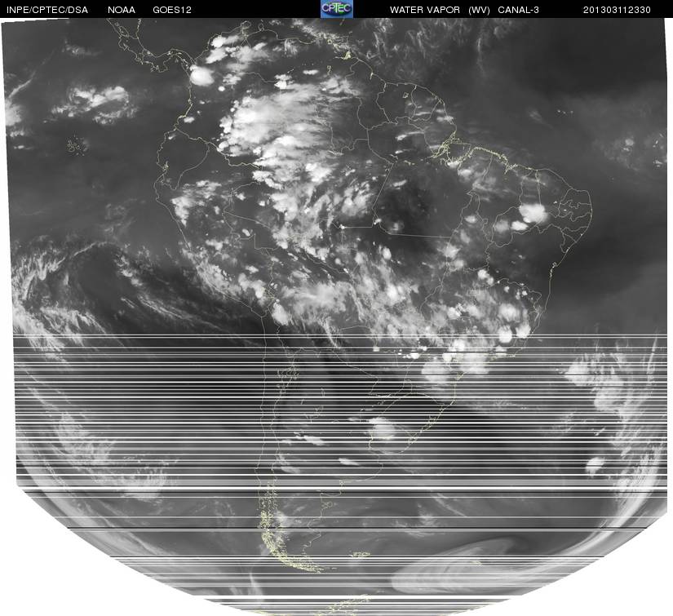
Task: Select the timestamp 201303112330
Action: pos(617,10)
